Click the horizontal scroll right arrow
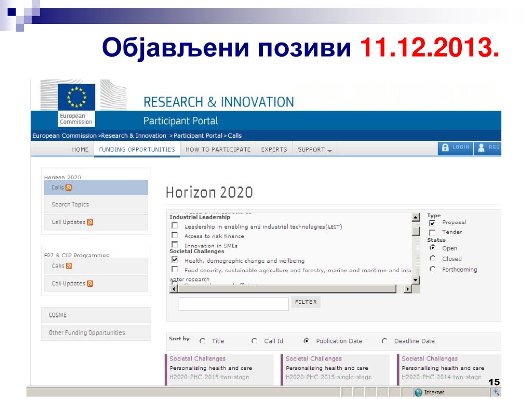Image resolution: width=532 pixels, height=399 pixels. click(x=407, y=289)
